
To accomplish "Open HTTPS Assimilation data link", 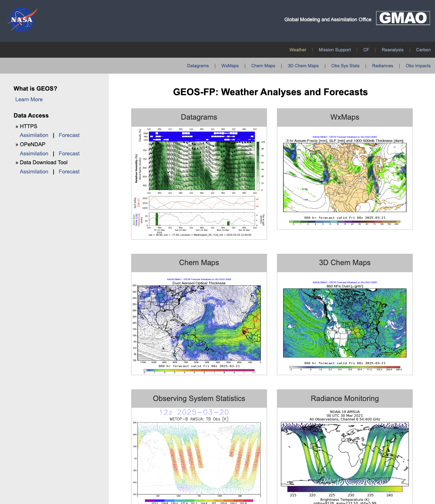I will point(34,135).
